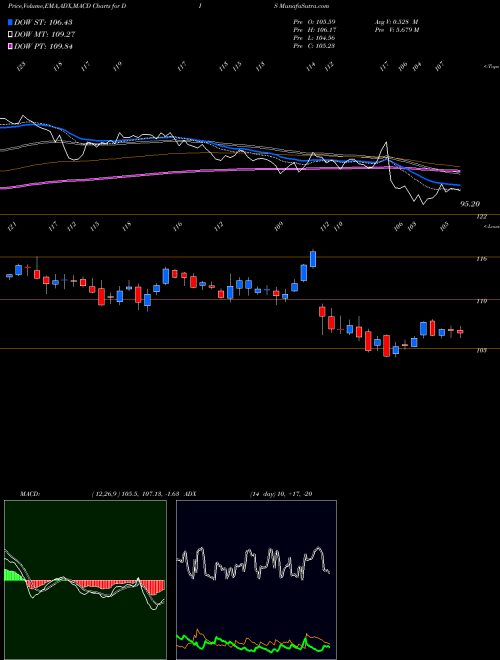
Task: Click the 'ADX' indicator label
Action: tap(190, 494)
